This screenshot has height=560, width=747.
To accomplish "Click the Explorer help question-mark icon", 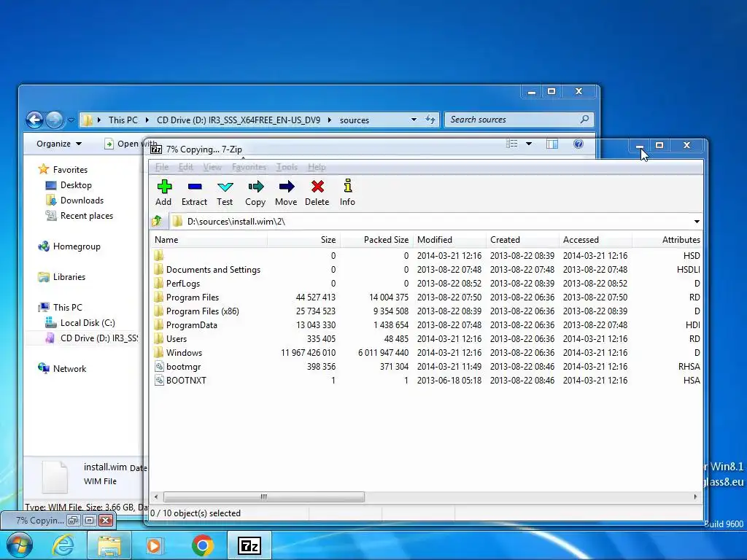I will (578, 144).
